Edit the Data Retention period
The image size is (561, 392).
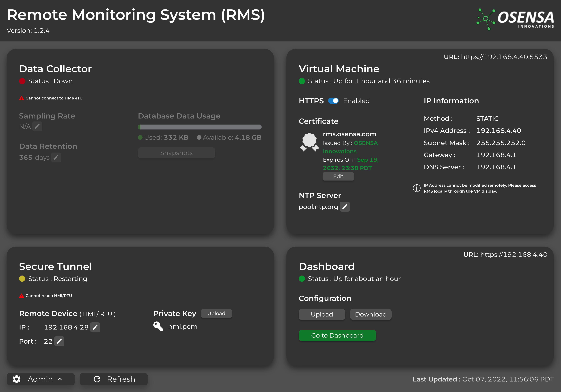pyautogui.click(x=56, y=157)
